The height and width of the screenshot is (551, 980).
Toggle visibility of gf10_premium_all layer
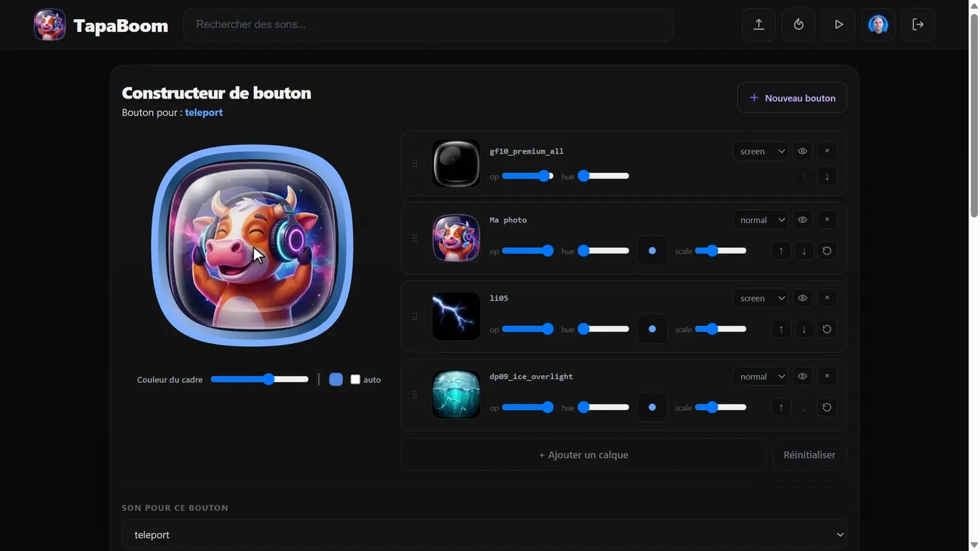pyautogui.click(x=802, y=151)
